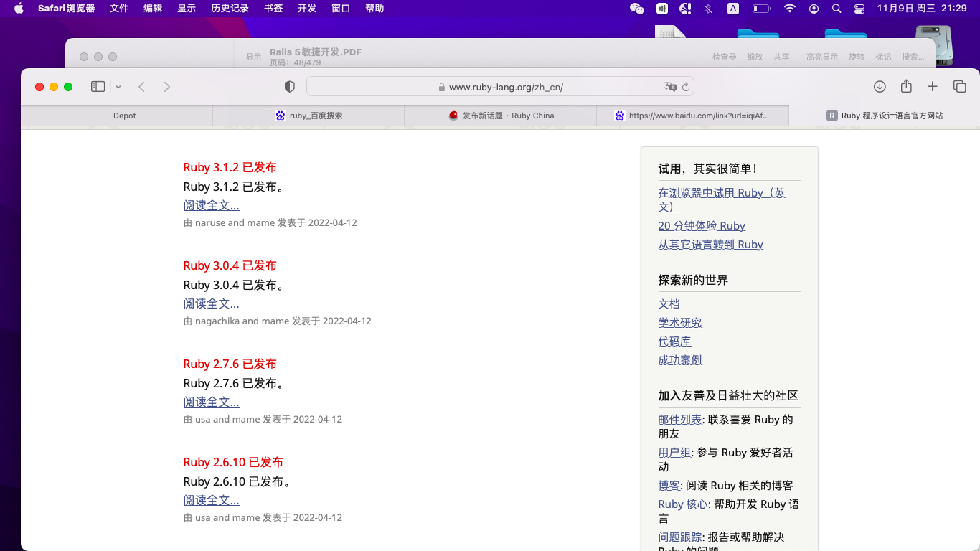Click 标记 in Preview window toolbar

[883, 57]
